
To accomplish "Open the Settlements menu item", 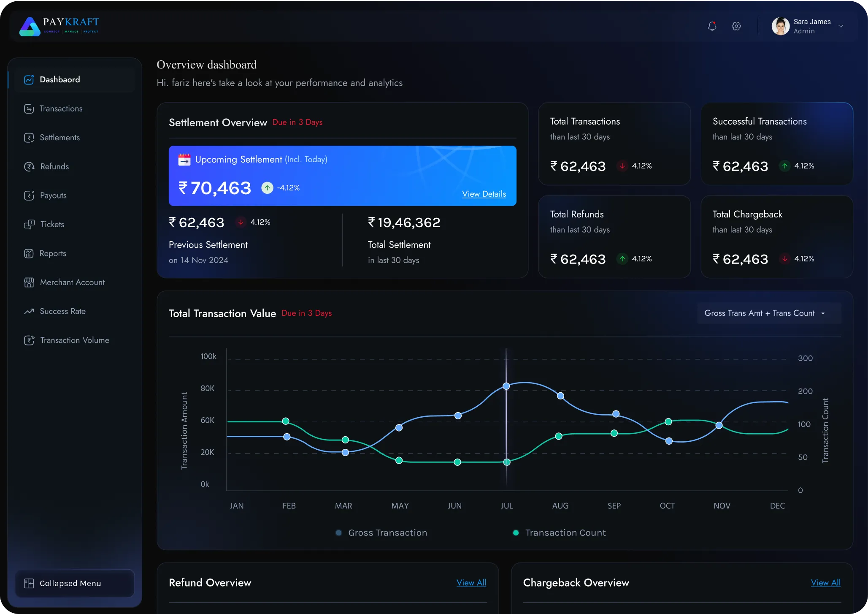I will pyautogui.click(x=59, y=138).
